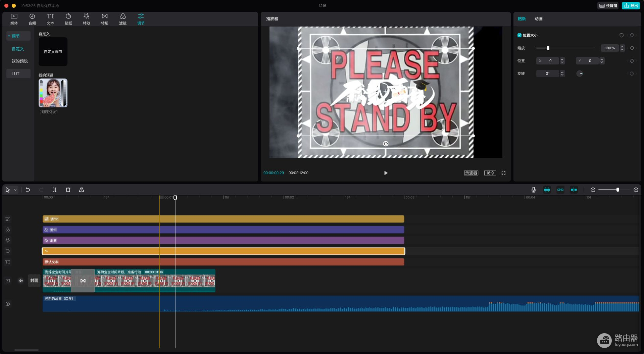
Task: Click the split clip tool
Action: coord(55,190)
